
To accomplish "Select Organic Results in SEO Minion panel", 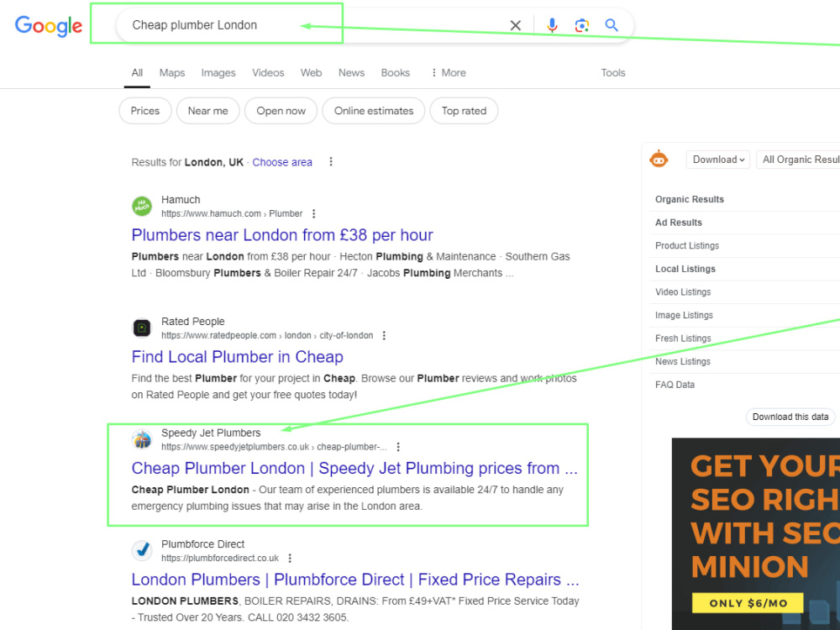I will tap(690, 199).
